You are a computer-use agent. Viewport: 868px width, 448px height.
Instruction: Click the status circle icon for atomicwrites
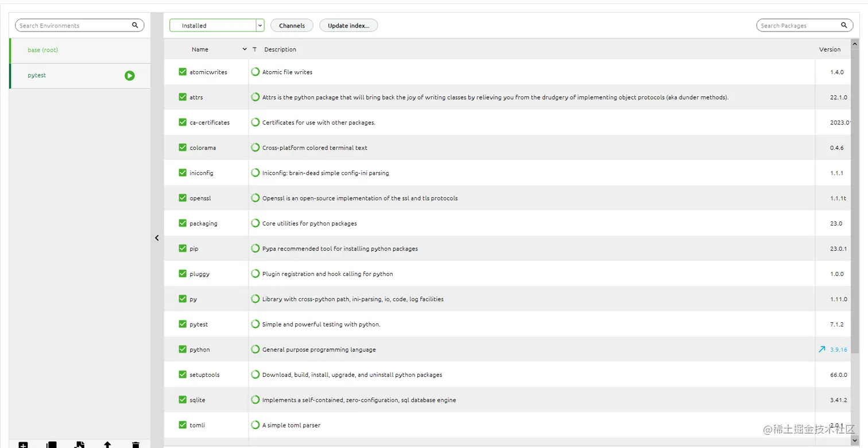click(255, 72)
